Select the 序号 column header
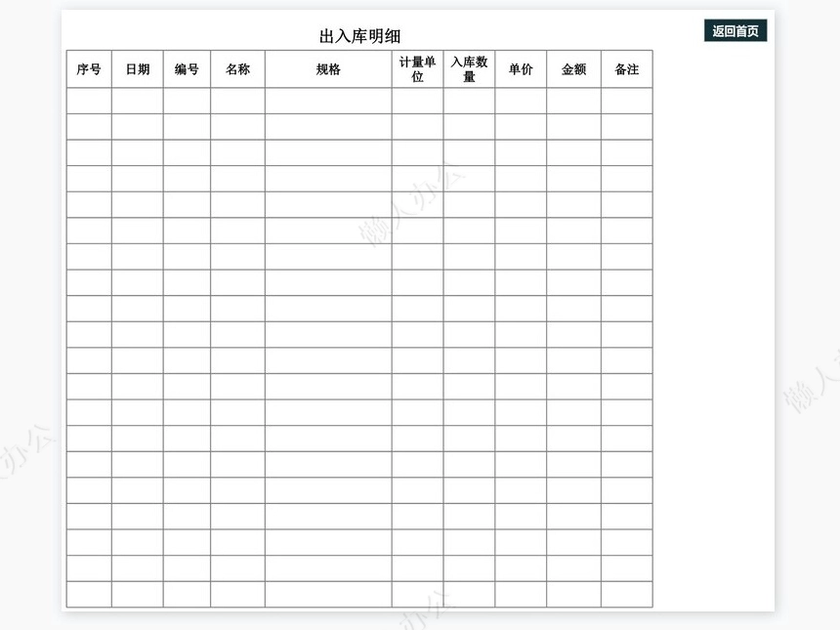This screenshot has height=630, width=840. [x=89, y=69]
